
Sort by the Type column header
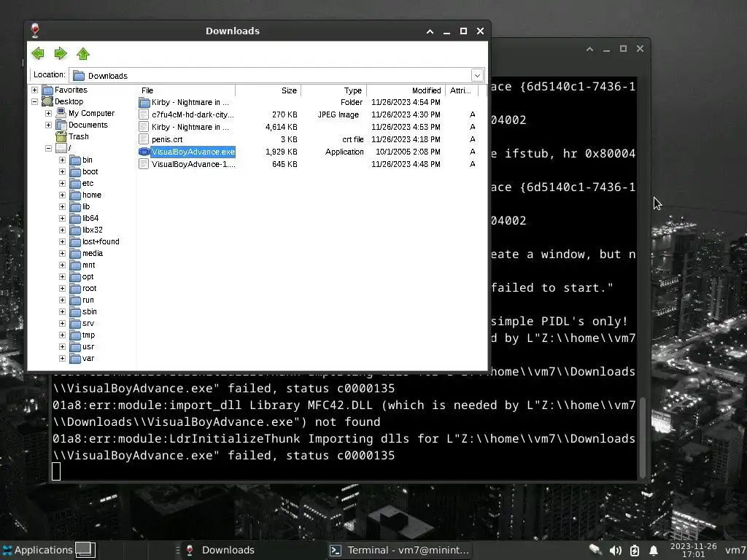pyautogui.click(x=334, y=90)
